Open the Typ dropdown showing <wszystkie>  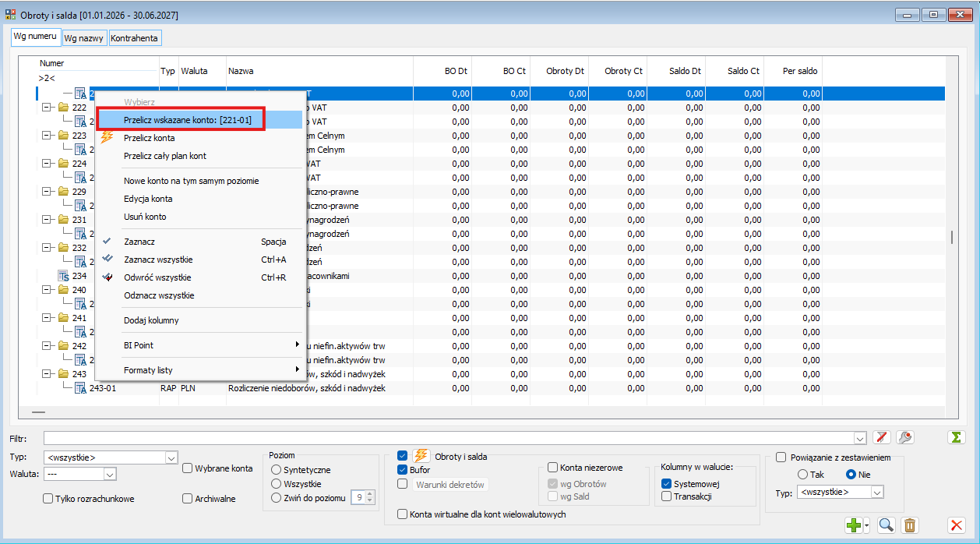[x=111, y=457]
